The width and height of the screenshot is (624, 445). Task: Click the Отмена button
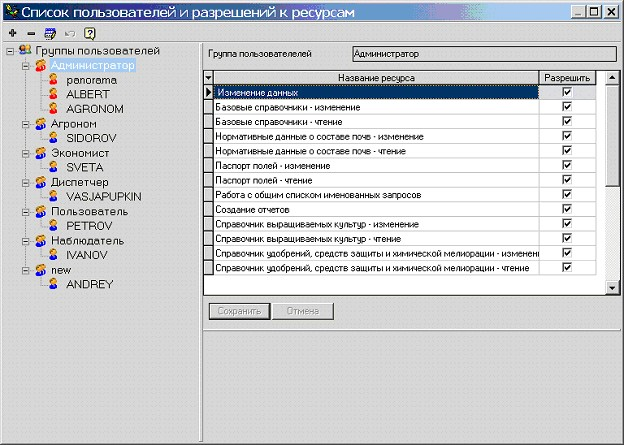pos(302,311)
